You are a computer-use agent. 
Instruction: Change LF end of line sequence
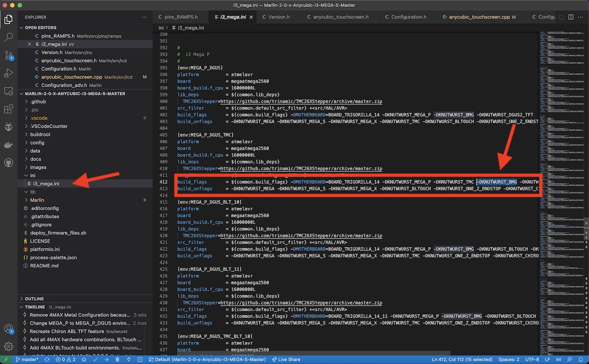tap(548, 359)
